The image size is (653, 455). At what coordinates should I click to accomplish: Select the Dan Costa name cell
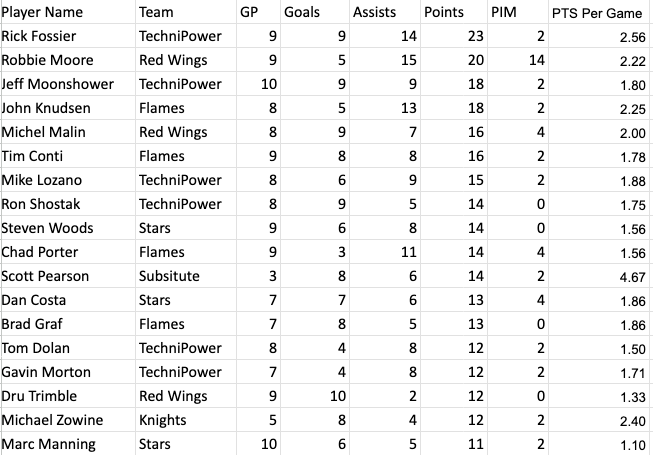click(68, 300)
